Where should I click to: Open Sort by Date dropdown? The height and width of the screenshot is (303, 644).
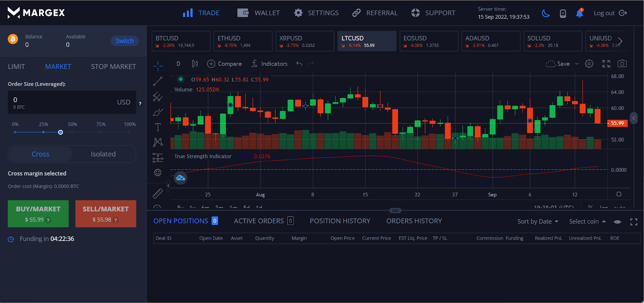point(538,221)
